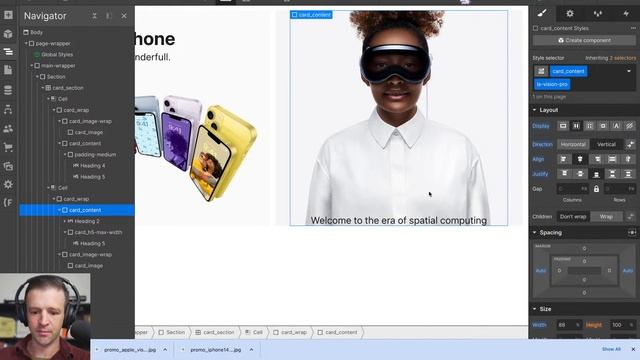Image resolution: width=640 pixels, height=360 pixels.
Task: Collapse the card_h5-max-width tree node
Action: coord(64,232)
